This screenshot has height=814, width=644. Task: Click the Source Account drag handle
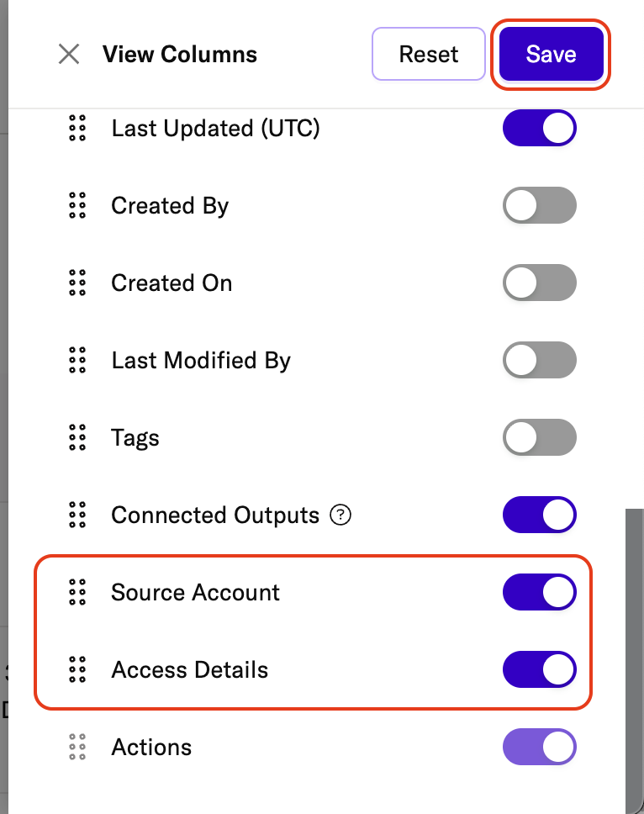pyautogui.click(x=77, y=593)
